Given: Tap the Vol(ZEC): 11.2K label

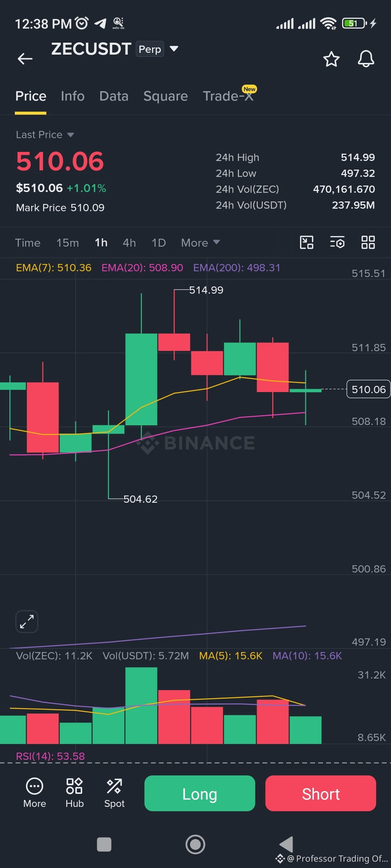Looking at the screenshot, I should tap(54, 656).
